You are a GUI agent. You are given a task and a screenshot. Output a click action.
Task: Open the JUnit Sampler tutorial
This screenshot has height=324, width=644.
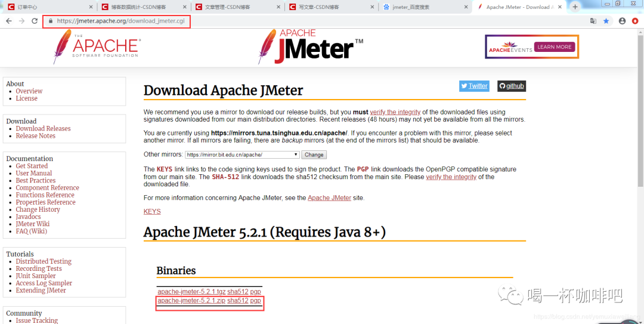point(36,276)
